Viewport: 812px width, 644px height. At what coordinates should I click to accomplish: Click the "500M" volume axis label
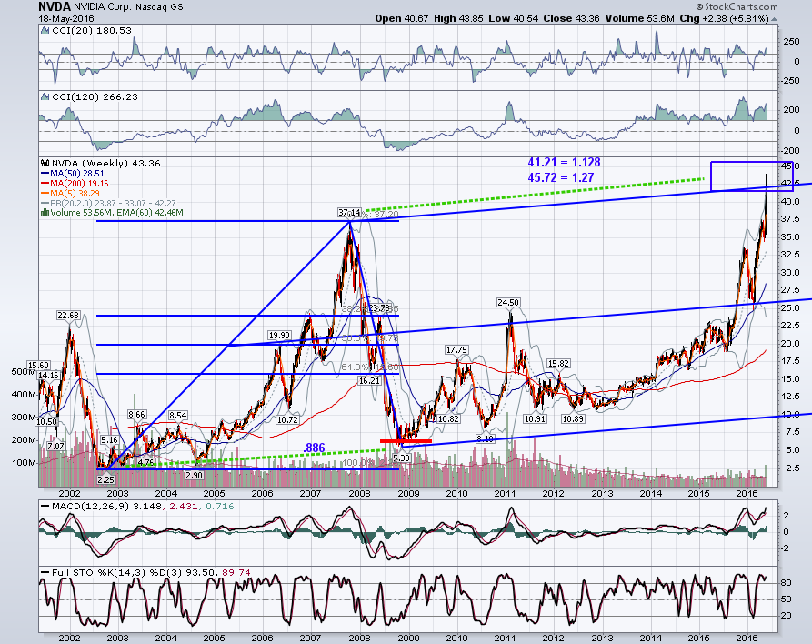click(24, 371)
